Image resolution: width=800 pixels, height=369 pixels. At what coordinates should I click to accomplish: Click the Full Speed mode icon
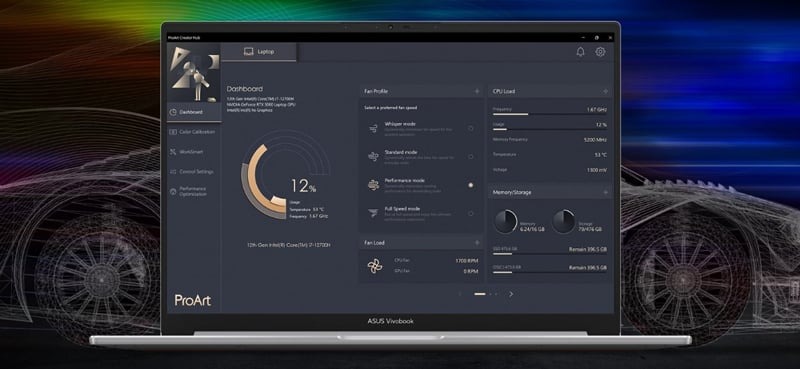373,213
